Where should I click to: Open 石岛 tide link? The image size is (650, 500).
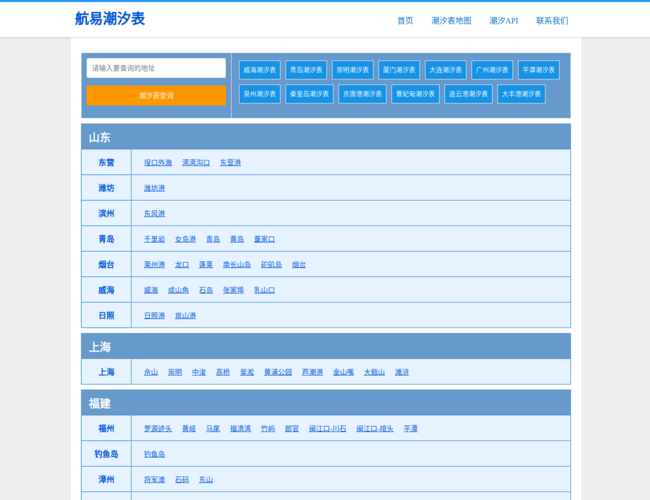(x=206, y=290)
